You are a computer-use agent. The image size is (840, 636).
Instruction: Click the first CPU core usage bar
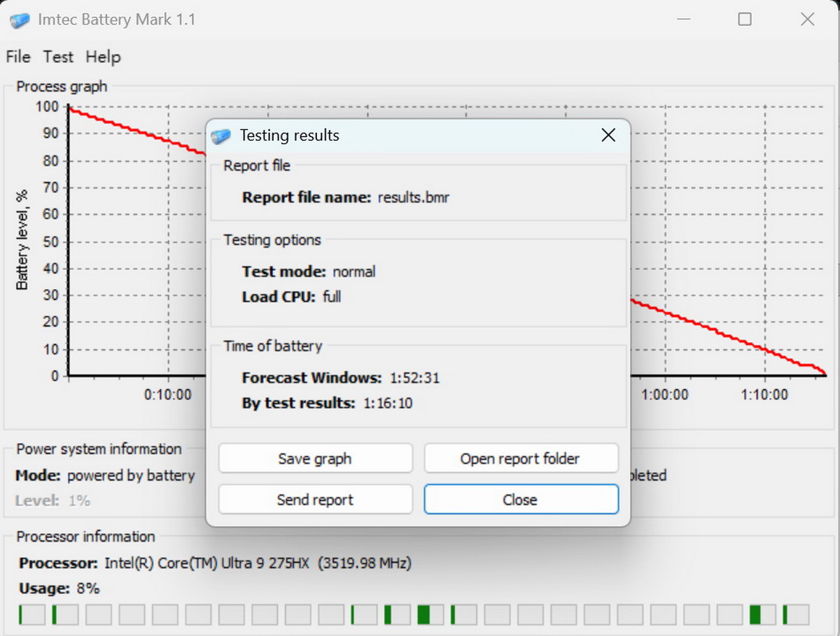coord(31,615)
